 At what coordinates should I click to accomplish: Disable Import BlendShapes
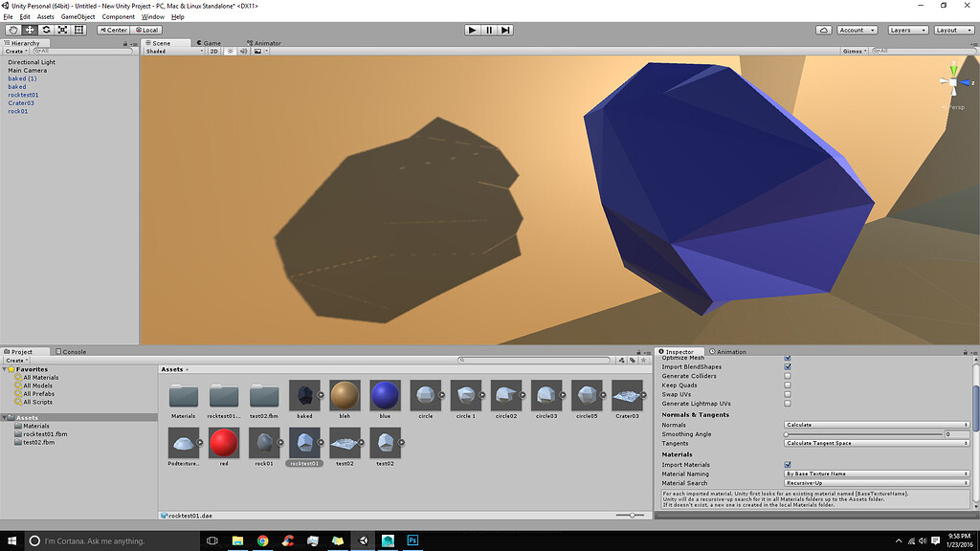[x=787, y=366]
